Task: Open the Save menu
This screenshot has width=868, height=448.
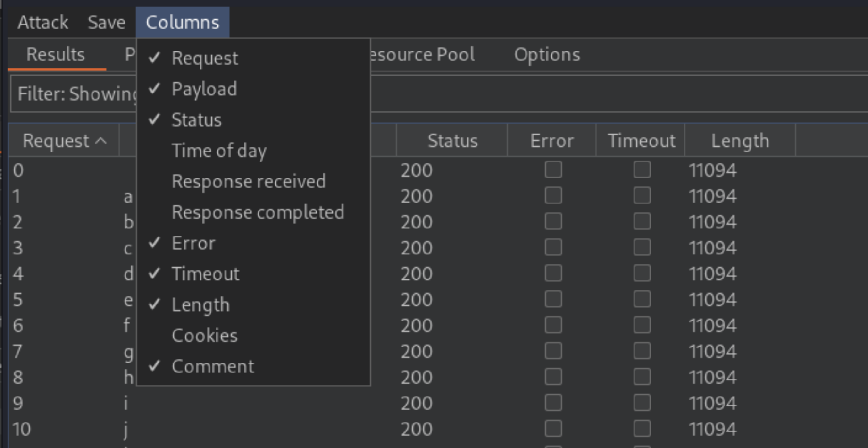Action: point(107,22)
